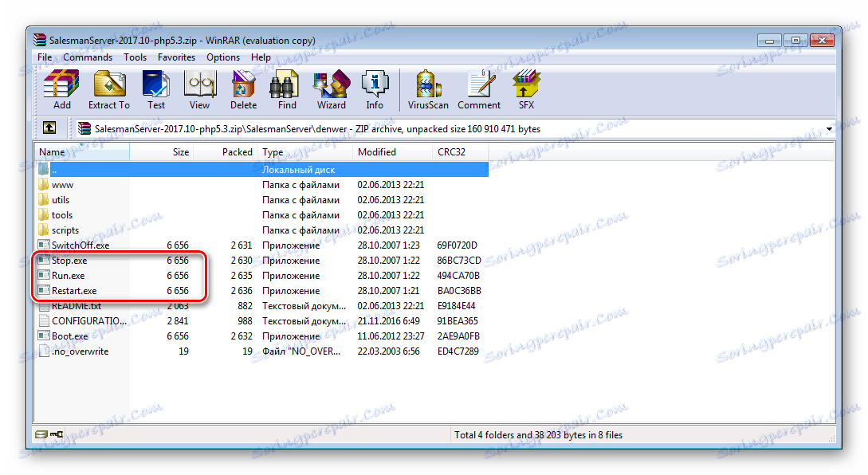The image size is (868, 475).
Task: Maximize the WinRAR window
Action: click(795, 41)
